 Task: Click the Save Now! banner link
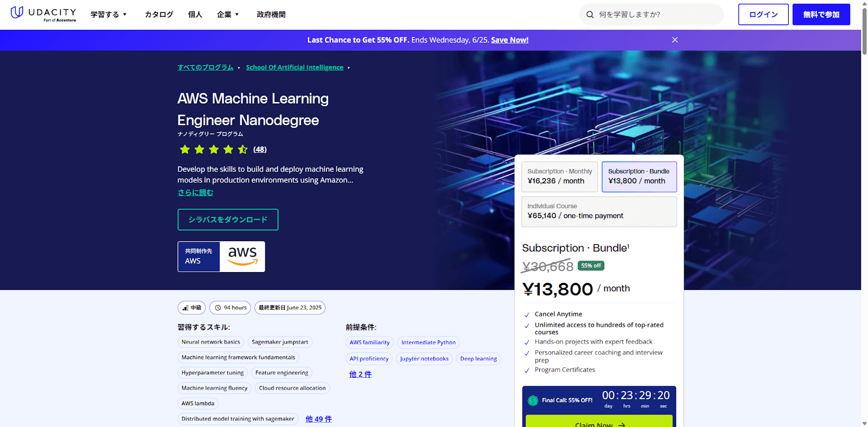coord(509,40)
